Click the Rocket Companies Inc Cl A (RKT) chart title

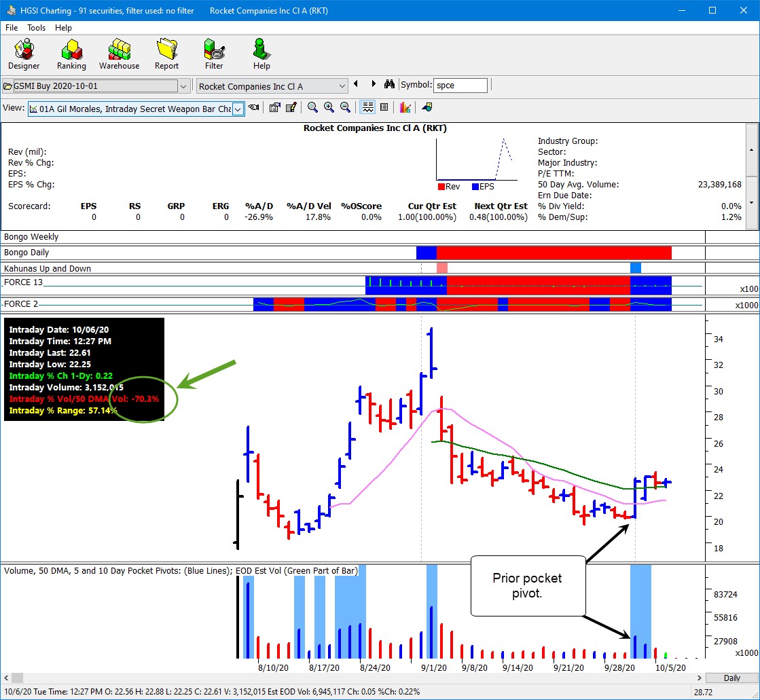click(375, 128)
